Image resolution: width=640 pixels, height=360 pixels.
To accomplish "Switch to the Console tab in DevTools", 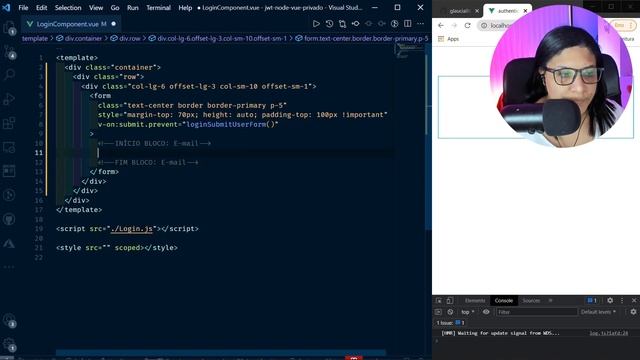I will 504,300.
